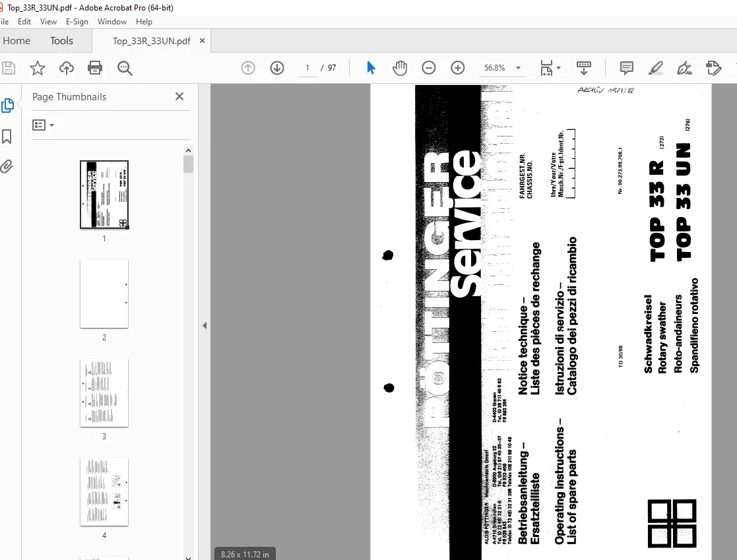Viewport: 737px width, 560px height.
Task: Select the Highlight text pen tool
Action: [656, 68]
